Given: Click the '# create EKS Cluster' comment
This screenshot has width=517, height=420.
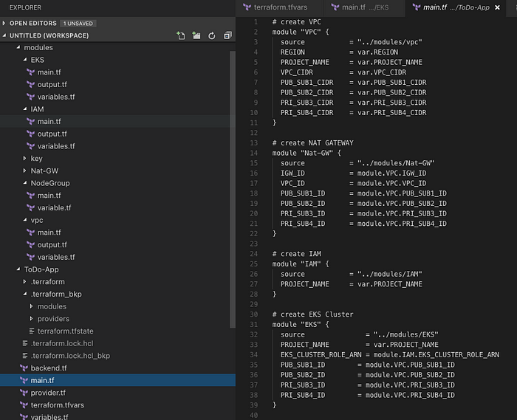Looking at the screenshot, I should (x=312, y=314).
